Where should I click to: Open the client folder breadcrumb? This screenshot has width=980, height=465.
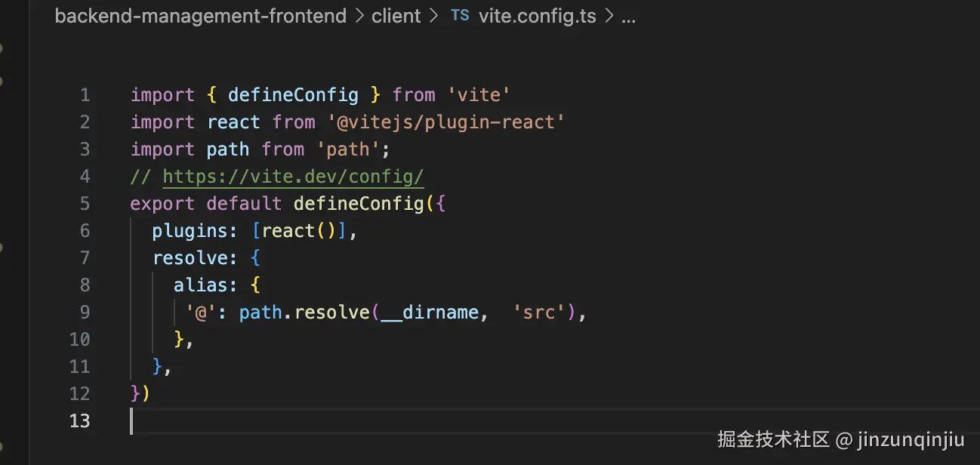pos(396,17)
